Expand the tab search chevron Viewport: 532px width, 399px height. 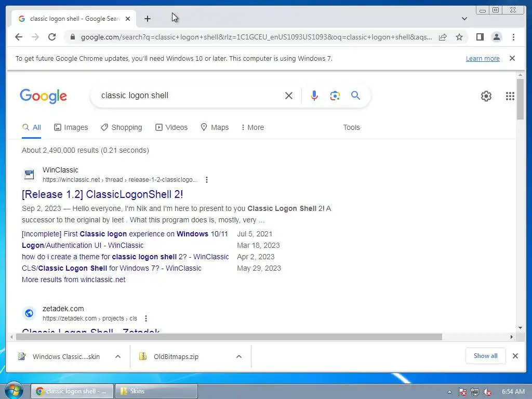[x=464, y=19]
